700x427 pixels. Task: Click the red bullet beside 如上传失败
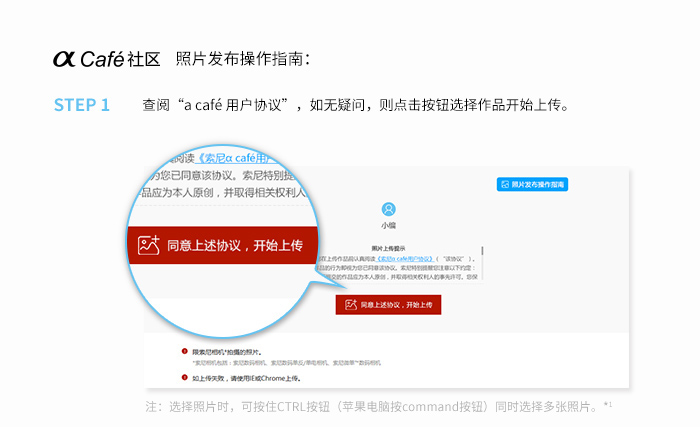pos(184,378)
